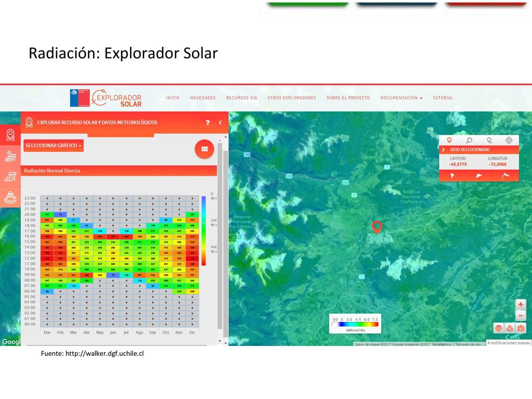Image resolution: width=532 pixels, height=399 pixels.
Task: Click the longitude value -72,0566
Action: pyautogui.click(x=498, y=164)
